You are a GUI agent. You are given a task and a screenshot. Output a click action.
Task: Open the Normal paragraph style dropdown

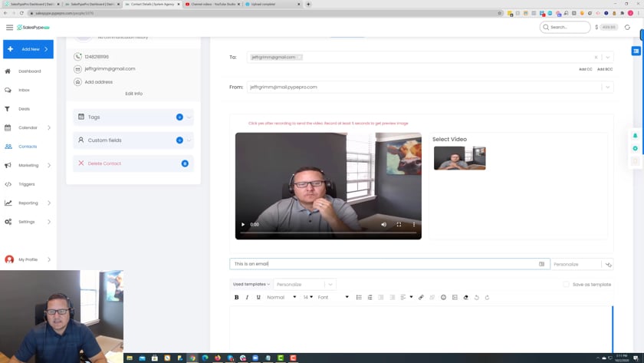tap(281, 297)
